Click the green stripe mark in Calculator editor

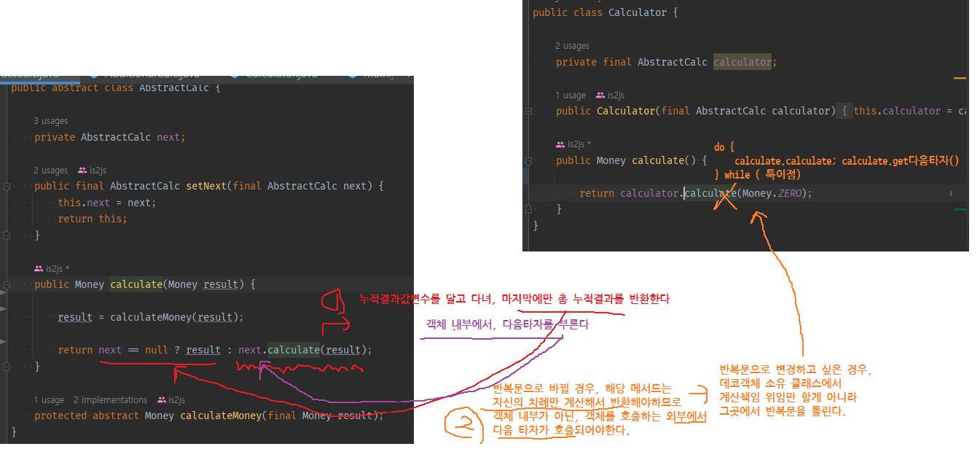click(x=960, y=209)
